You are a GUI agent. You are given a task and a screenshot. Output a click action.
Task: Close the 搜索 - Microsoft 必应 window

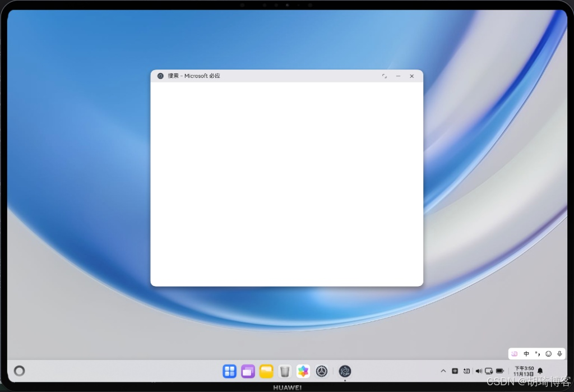[x=412, y=76]
